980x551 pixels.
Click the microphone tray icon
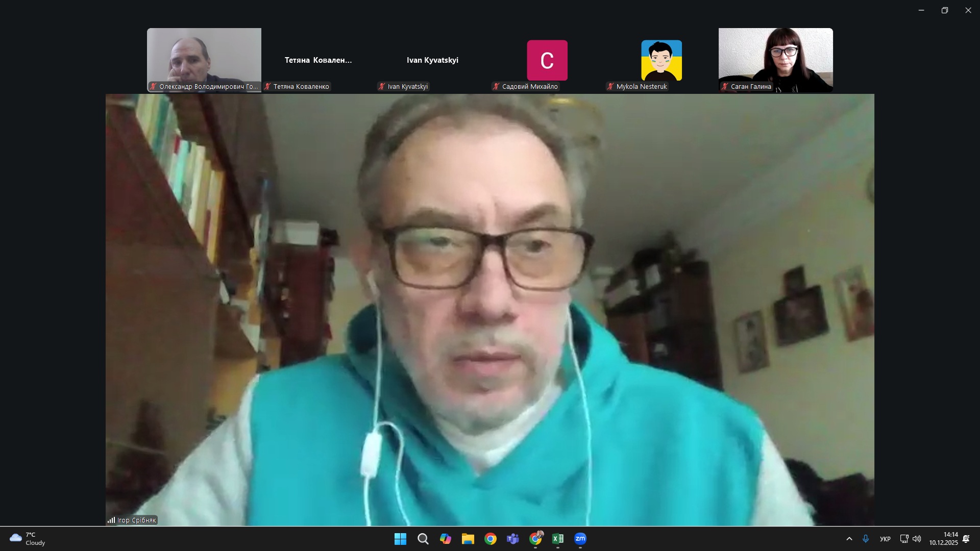point(866,539)
